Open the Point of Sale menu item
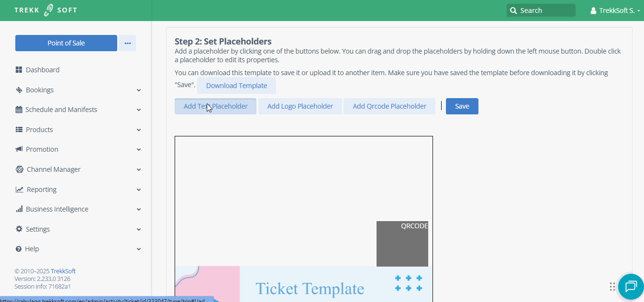The width and height of the screenshot is (644, 302). (x=66, y=43)
